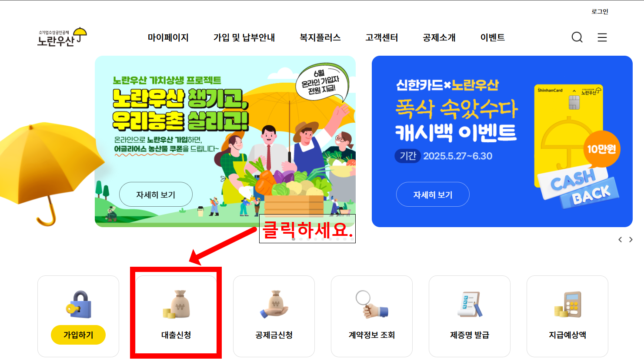Open the search magnifier icon
644x359 pixels.
[577, 37]
